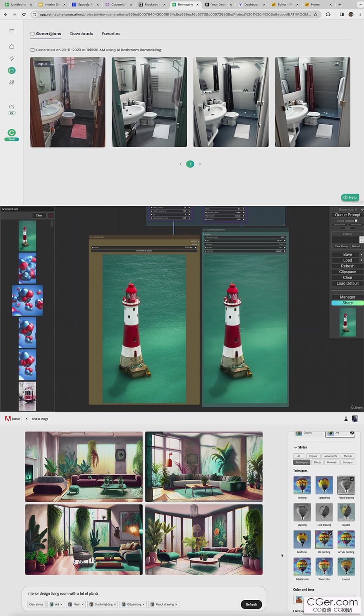Viewport: 364px width, 616px height.
Task: Reload the page with browser refresh icon
Action: pos(24,14)
